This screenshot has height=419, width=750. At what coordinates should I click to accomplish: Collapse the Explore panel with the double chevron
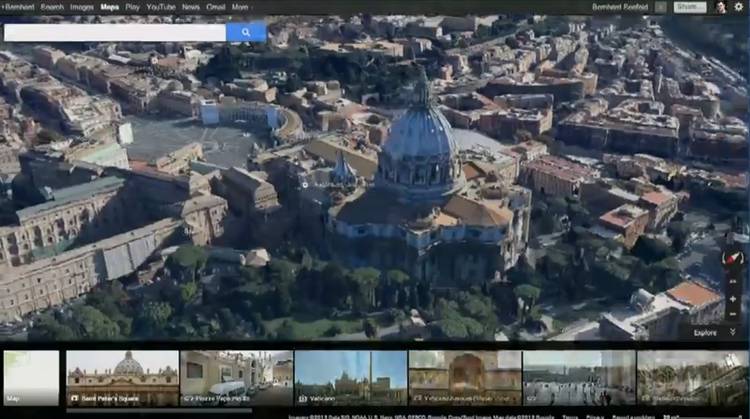pyautogui.click(x=732, y=332)
